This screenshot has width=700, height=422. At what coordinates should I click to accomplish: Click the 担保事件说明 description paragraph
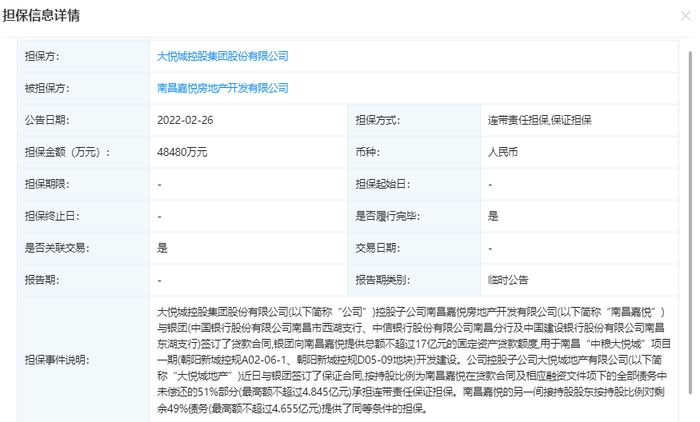tap(413, 360)
